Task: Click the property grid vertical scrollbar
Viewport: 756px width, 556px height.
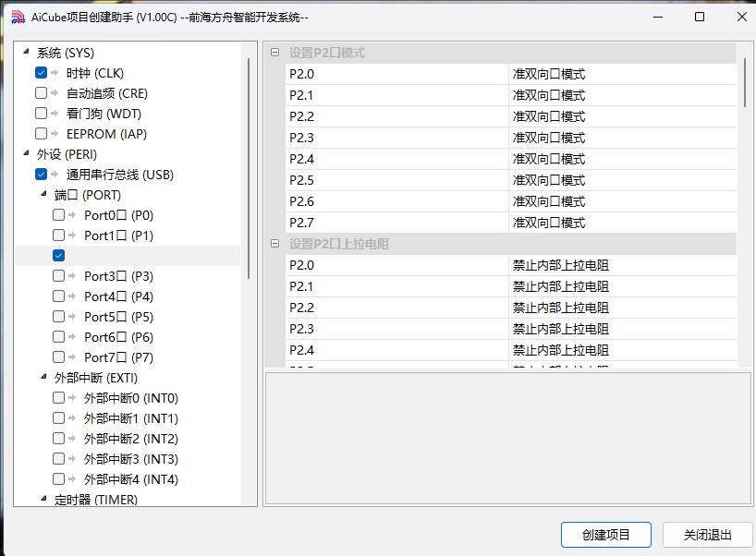Action: (745, 82)
